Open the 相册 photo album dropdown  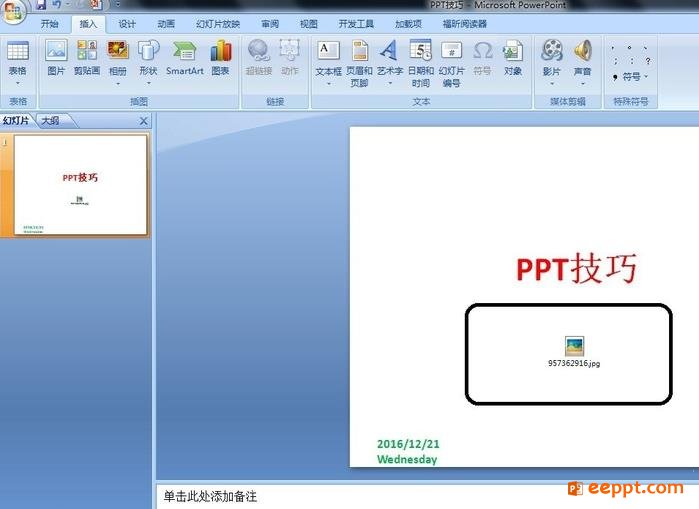[118, 83]
